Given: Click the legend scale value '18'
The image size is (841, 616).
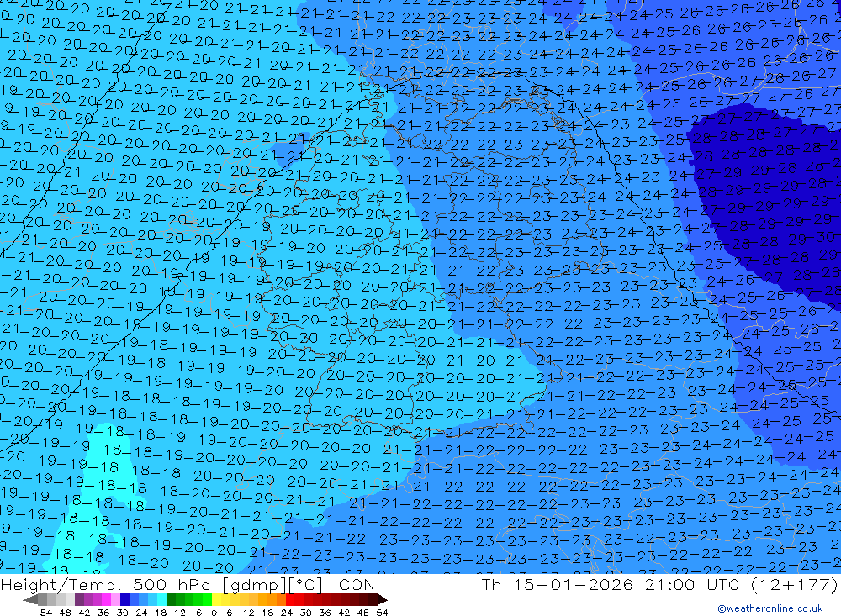Looking at the screenshot, I should pos(267,613).
